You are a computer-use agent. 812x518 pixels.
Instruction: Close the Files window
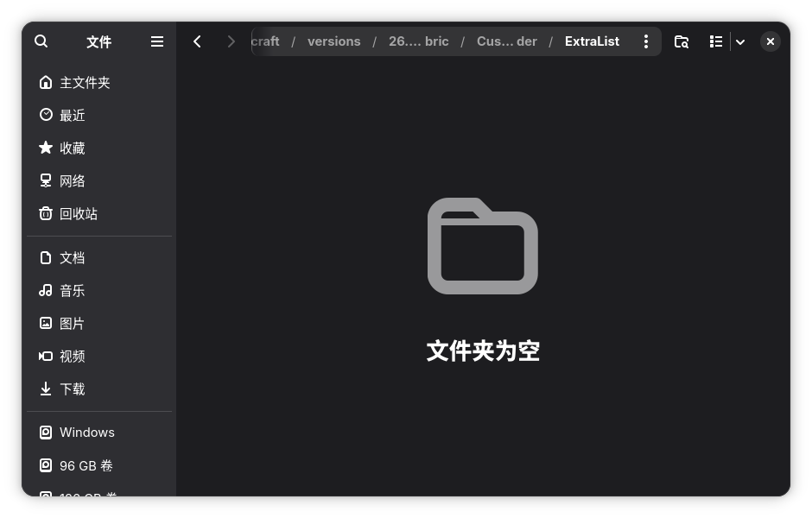pyautogui.click(x=770, y=41)
